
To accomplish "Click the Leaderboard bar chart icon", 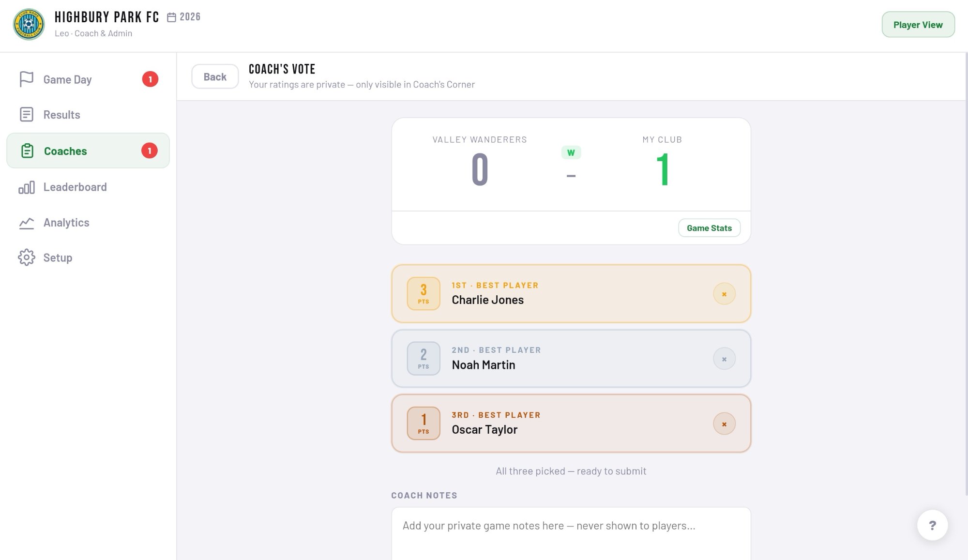I will (x=26, y=187).
